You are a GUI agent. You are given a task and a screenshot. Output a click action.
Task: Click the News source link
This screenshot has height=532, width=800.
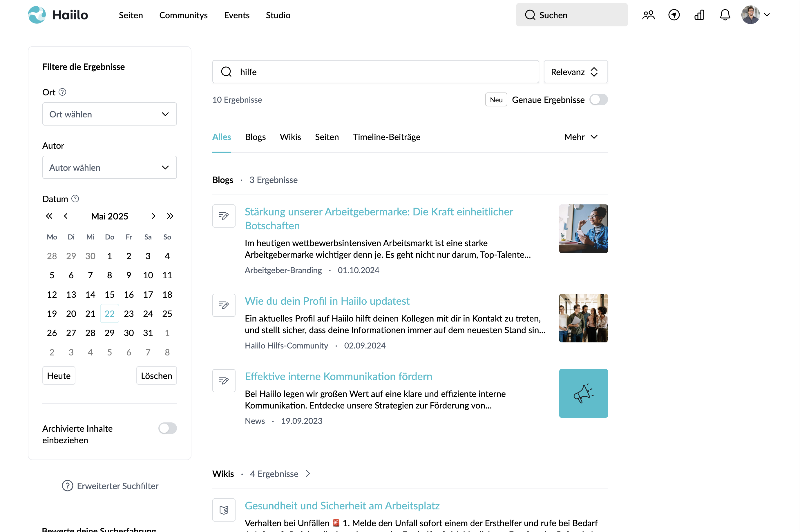pos(255,421)
